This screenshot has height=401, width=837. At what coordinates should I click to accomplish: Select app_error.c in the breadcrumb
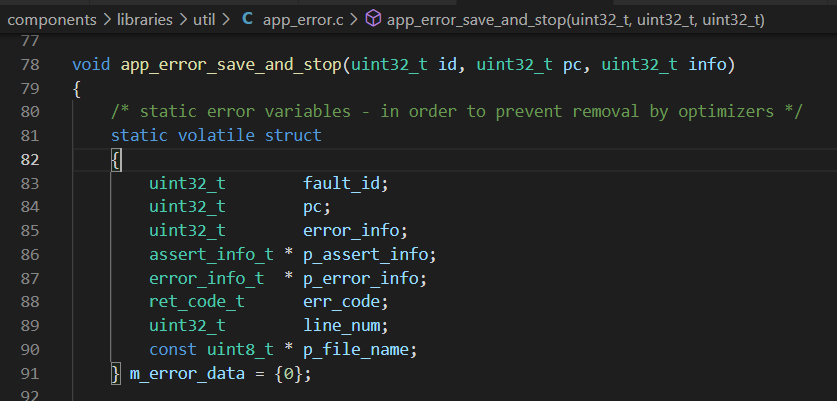click(x=304, y=20)
